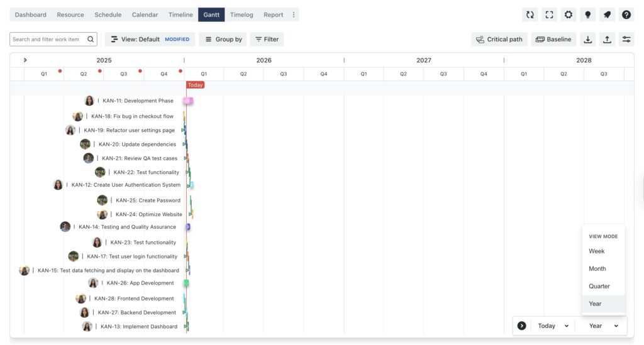Click the 2026 year header
The image size is (644, 345).
(x=264, y=60)
